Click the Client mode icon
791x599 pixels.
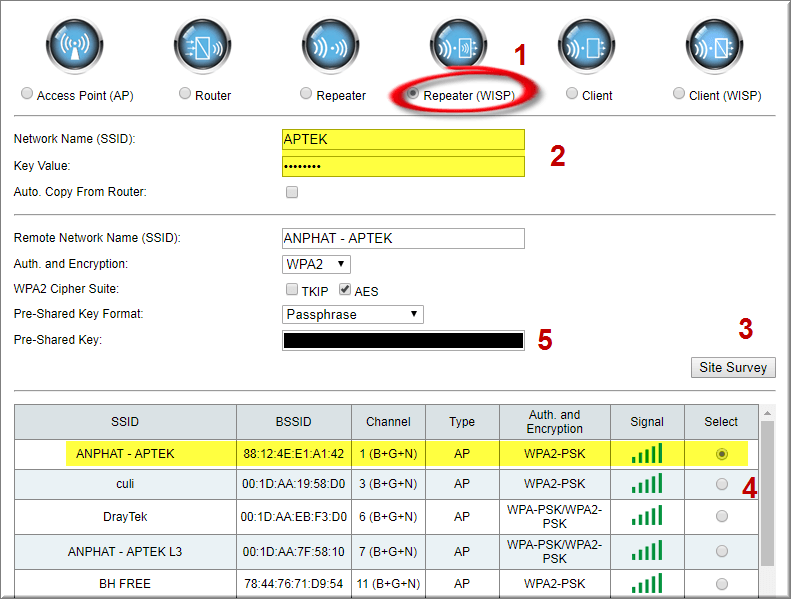point(586,46)
